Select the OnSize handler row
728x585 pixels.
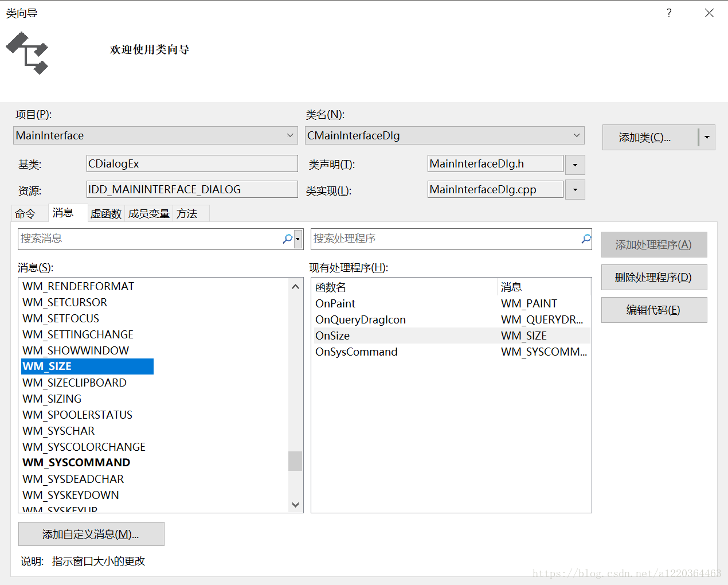(451, 336)
